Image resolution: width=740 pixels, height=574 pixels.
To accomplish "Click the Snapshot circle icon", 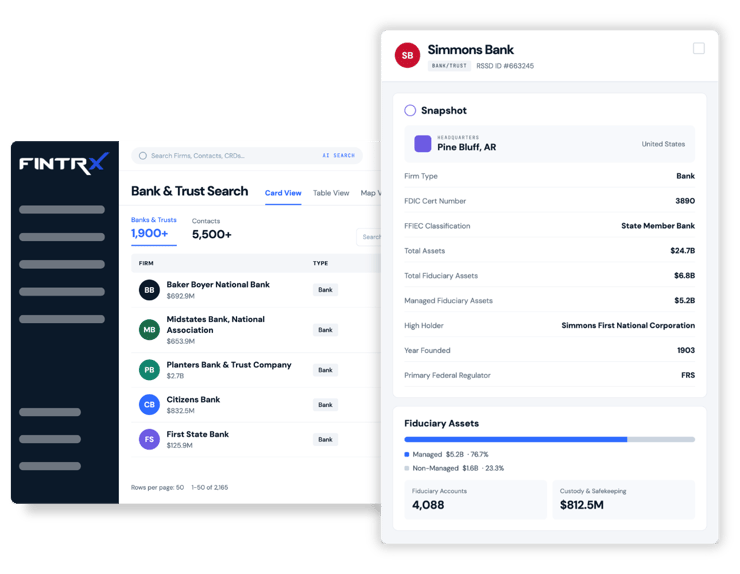I will point(410,110).
